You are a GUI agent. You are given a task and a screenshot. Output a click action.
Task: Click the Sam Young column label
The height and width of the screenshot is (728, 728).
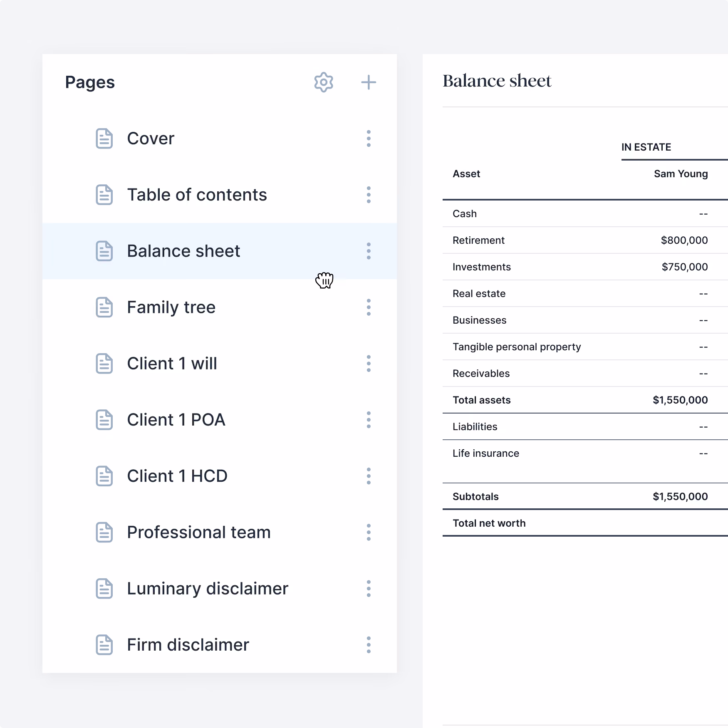681,174
